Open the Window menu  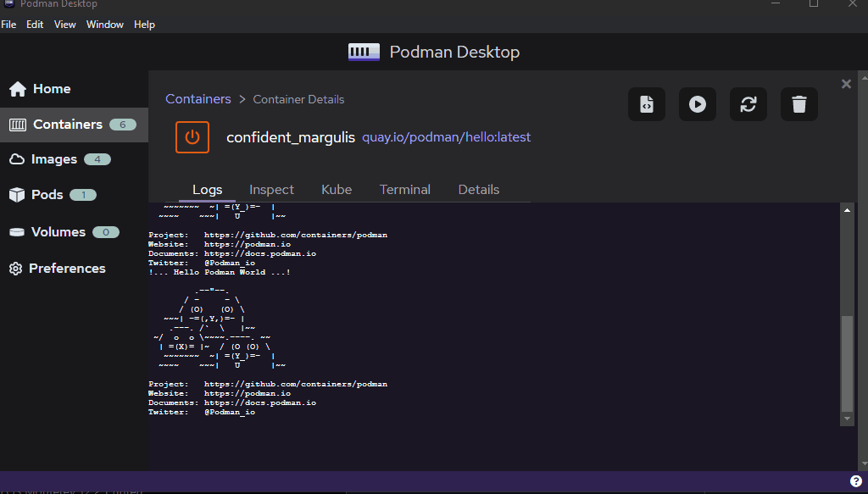104,24
